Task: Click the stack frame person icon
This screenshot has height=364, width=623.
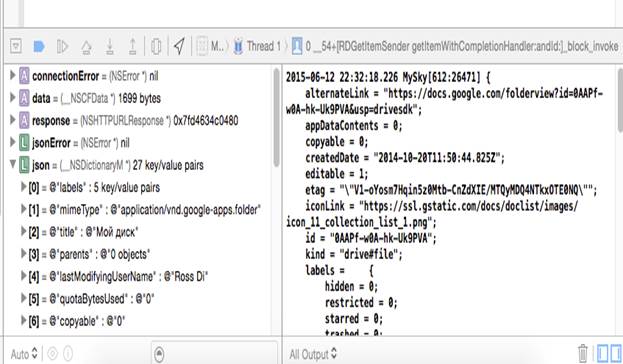Action: [297, 46]
